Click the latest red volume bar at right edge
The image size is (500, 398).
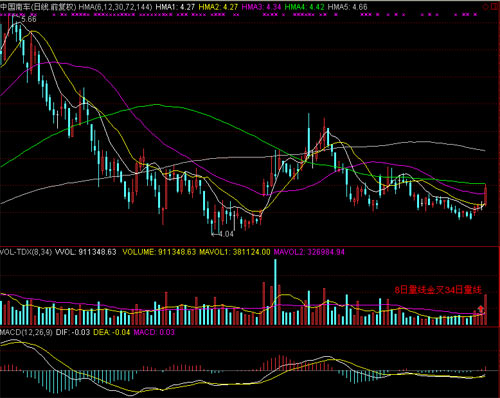tap(485, 309)
